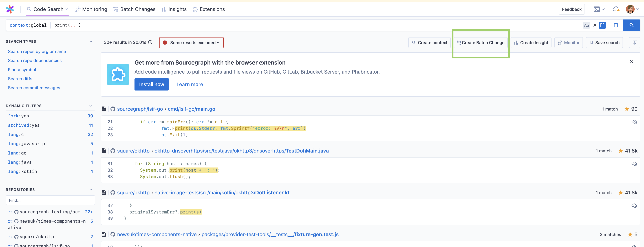Dismiss the browser extension banner
Viewport: 644px width, 247px height.
[x=631, y=61]
